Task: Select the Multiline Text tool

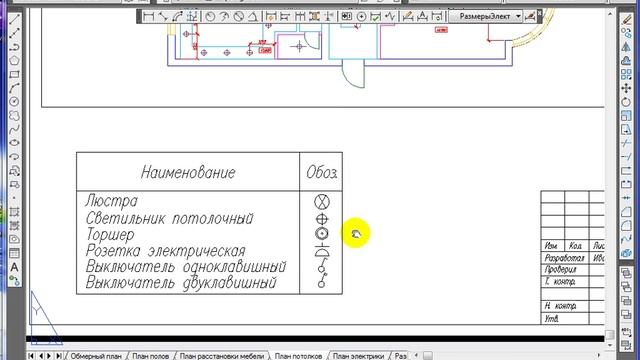Action: (x=14, y=267)
